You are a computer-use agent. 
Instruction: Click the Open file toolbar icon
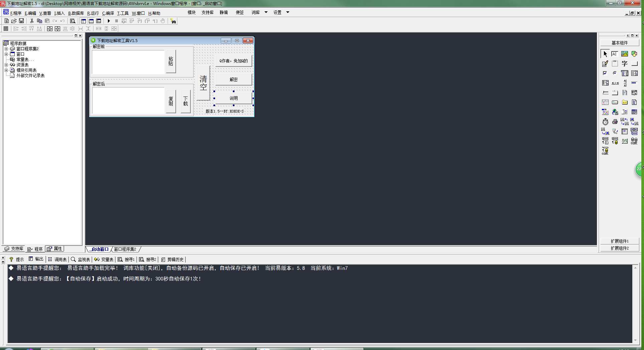[14, 21]
